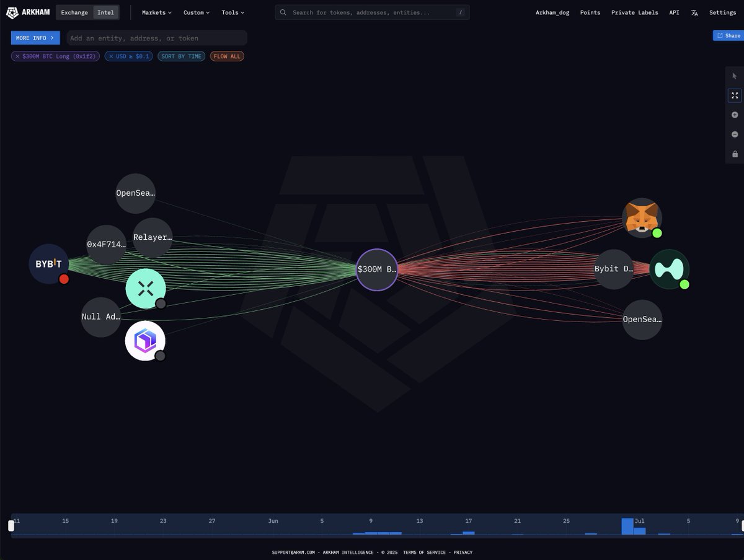Focus the token and address search bar
This screenshot has height=560, width=744.
coord(372,12)
